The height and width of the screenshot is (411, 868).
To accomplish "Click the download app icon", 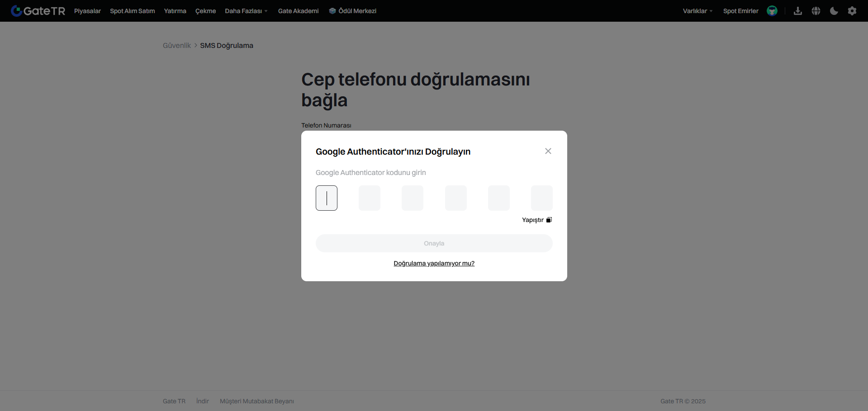I will coord(798,11).
